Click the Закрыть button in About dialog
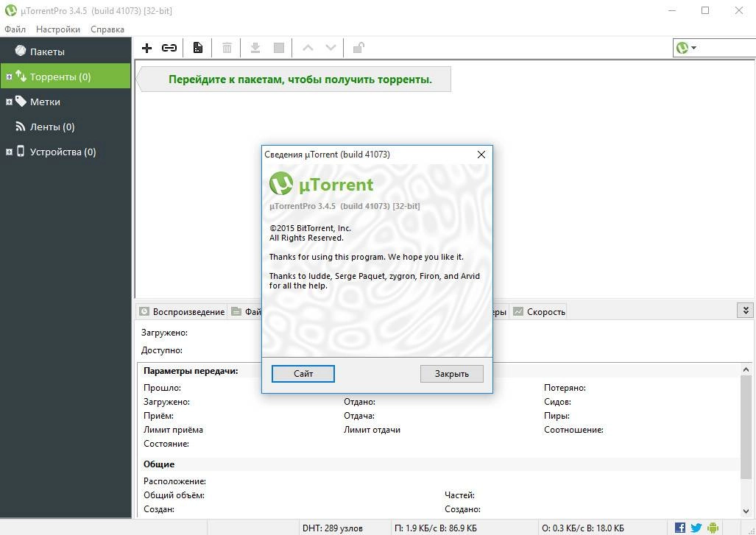The image size is (756, 535). [x=451, y=374]
